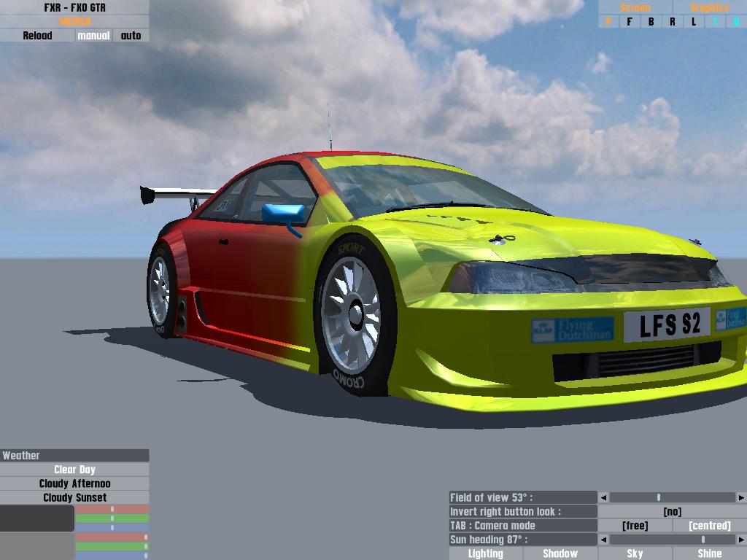Increase field of view with right arrow
This screenshot has width=747, height=560.
(x=741, y=497)
